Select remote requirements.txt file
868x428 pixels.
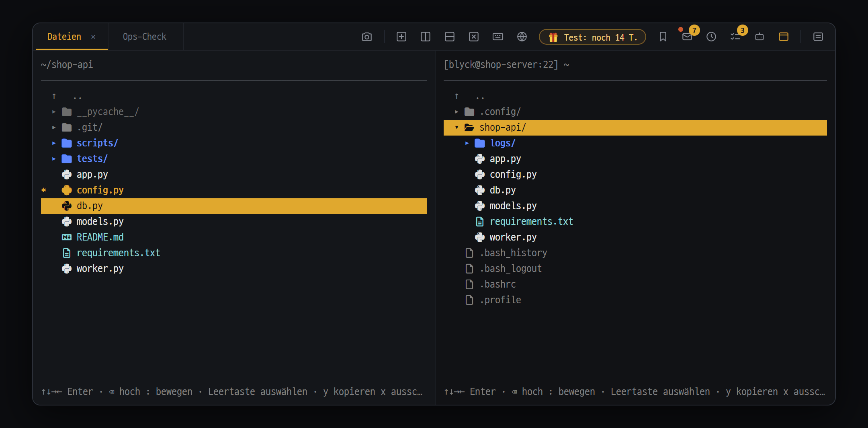[x=635, y=222]
